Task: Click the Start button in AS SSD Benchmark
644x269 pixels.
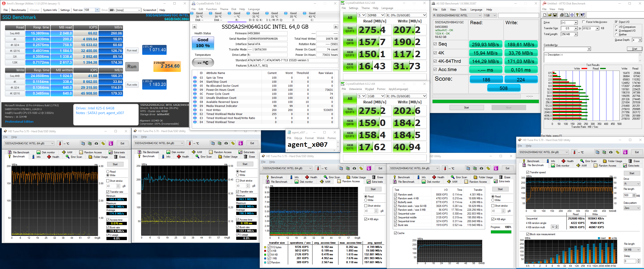Action: (x=467, y=107)
